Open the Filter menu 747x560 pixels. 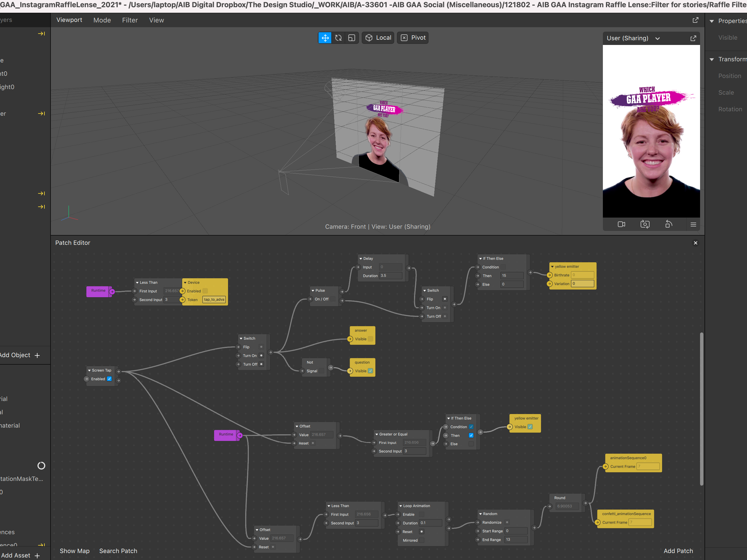pyautogui.click(x=130, y=20)
